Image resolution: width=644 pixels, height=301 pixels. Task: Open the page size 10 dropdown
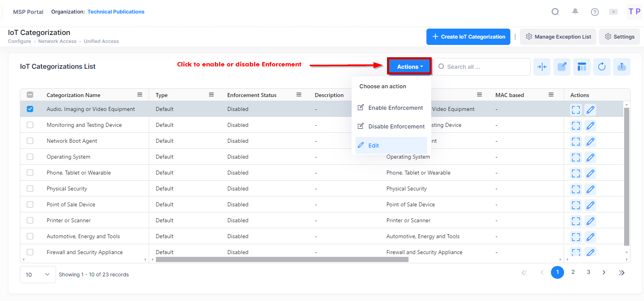(38, 275)
